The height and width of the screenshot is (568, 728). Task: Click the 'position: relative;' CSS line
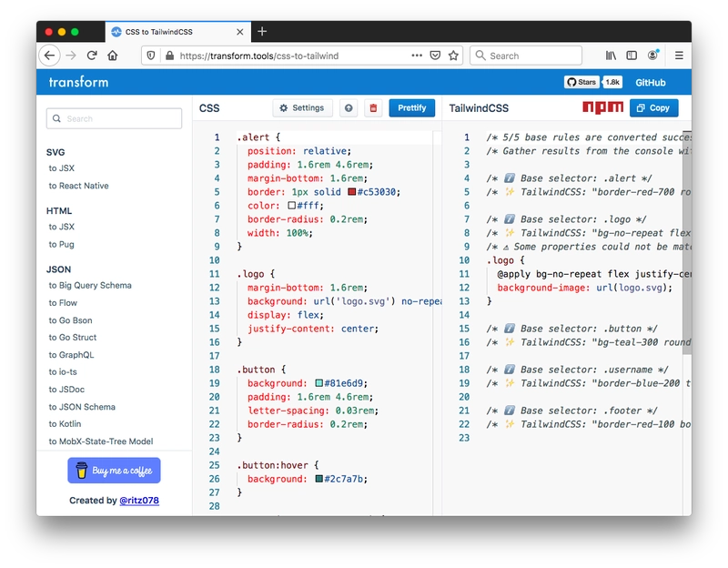[x=299, y=151]
